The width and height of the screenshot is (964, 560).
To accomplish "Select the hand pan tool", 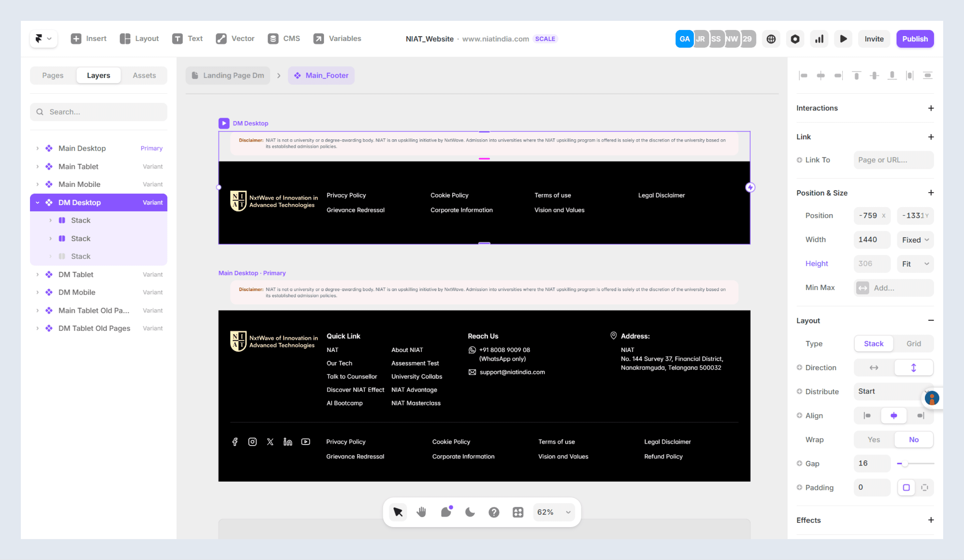I will (422, 512).
